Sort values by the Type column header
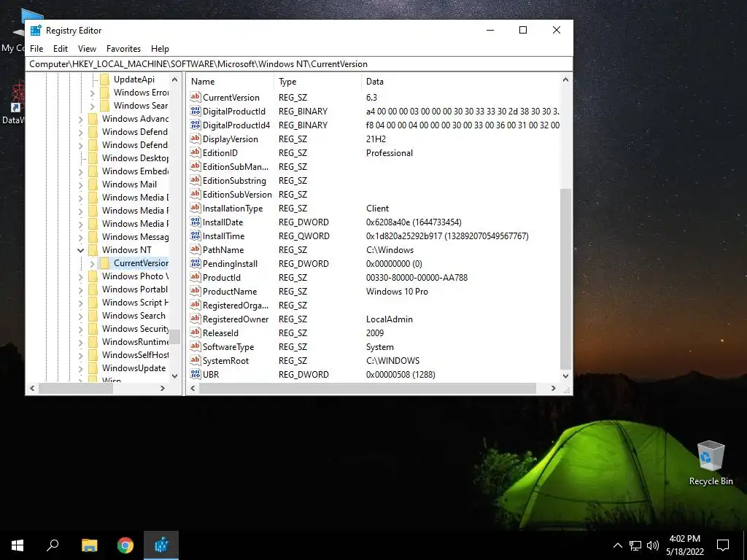The image size is (747, 560). point(318,82)
